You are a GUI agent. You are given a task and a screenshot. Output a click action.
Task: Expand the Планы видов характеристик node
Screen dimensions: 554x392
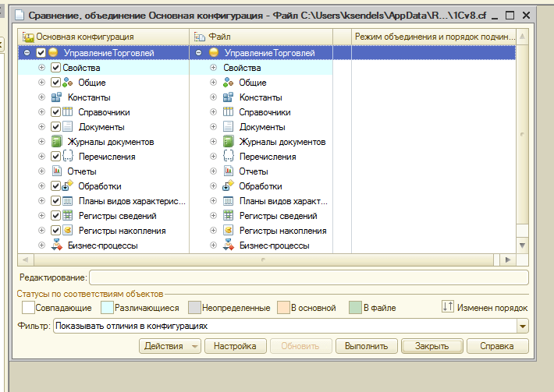41,201
